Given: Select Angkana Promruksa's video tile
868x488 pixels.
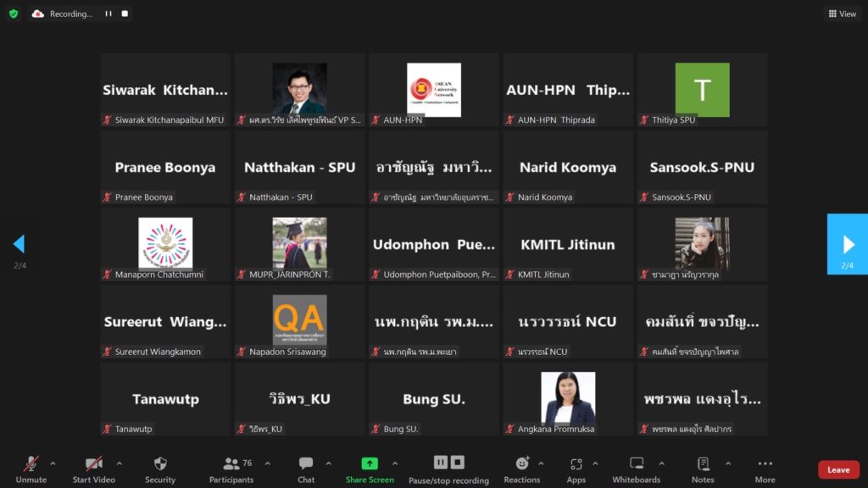Looking at the screenshot, I should point(568,399).
